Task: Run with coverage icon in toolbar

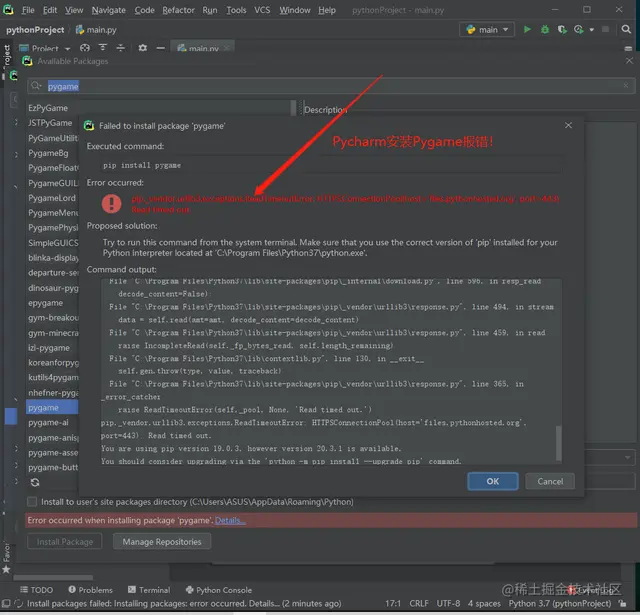Action: coord(562,29)
